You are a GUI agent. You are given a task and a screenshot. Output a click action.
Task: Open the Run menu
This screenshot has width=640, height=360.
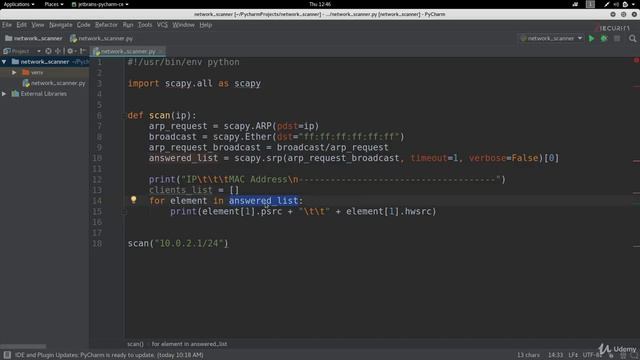pyautogui.click(x=128, y=25)
